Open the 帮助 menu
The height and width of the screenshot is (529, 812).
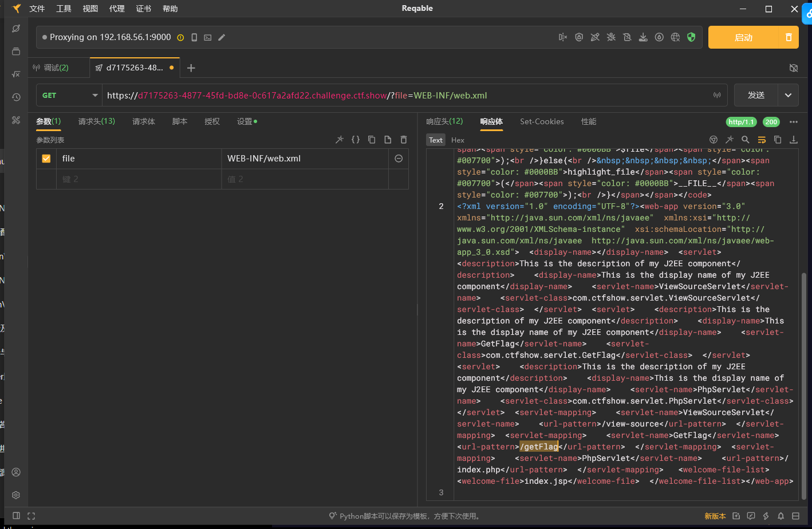pyautogui.click(x=170, y=9)
